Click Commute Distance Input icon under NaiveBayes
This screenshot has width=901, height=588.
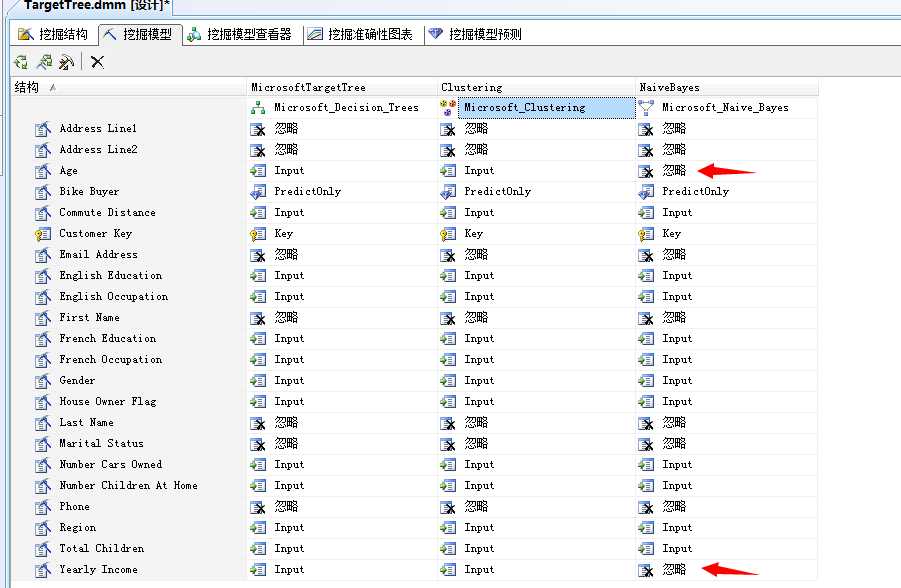point(646,213)
